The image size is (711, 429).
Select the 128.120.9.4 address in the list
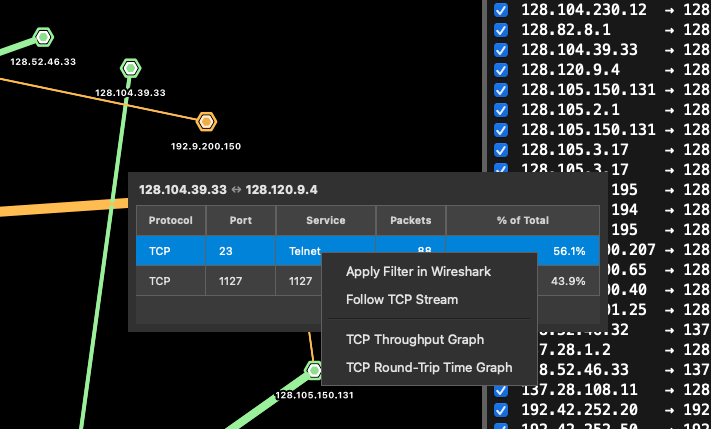click(570, 69)
